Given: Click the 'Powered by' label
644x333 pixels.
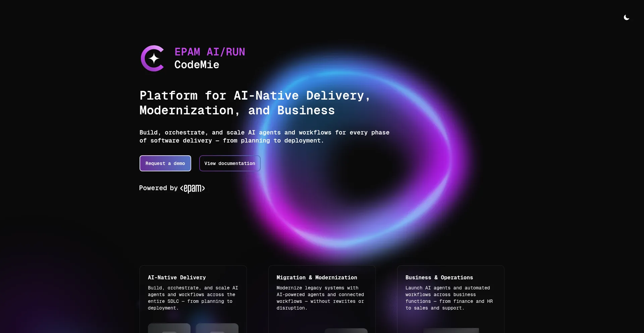Looking at the screenshot, I should (158, 188).
